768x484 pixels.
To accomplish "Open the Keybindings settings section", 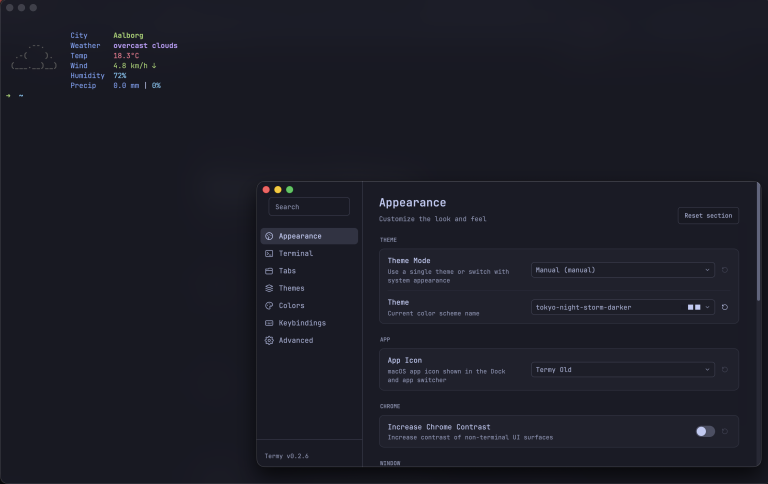I will click(309, 323).
